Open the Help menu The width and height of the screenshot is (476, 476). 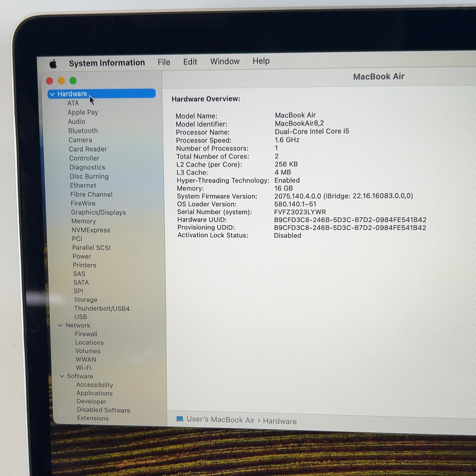261,61
